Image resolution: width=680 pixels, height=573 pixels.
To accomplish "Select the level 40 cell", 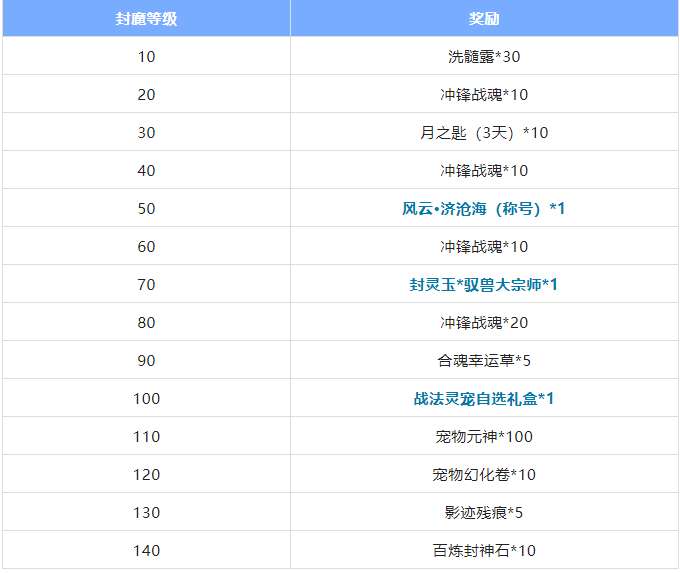I will (x=146, y=170).
